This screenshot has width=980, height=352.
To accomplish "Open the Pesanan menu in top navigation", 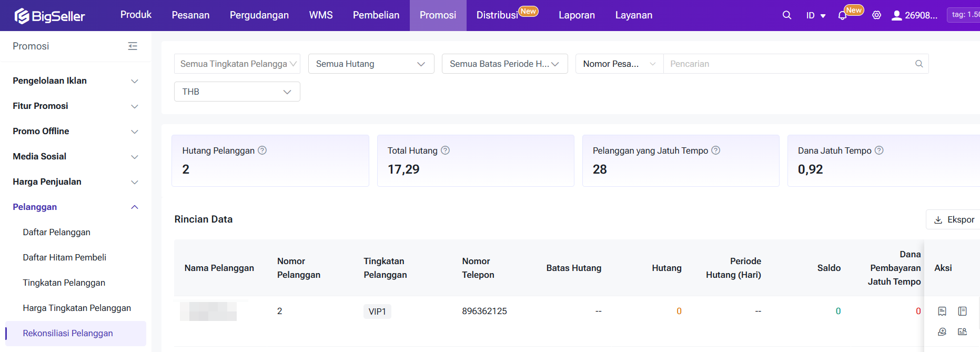I will point(190,15).
